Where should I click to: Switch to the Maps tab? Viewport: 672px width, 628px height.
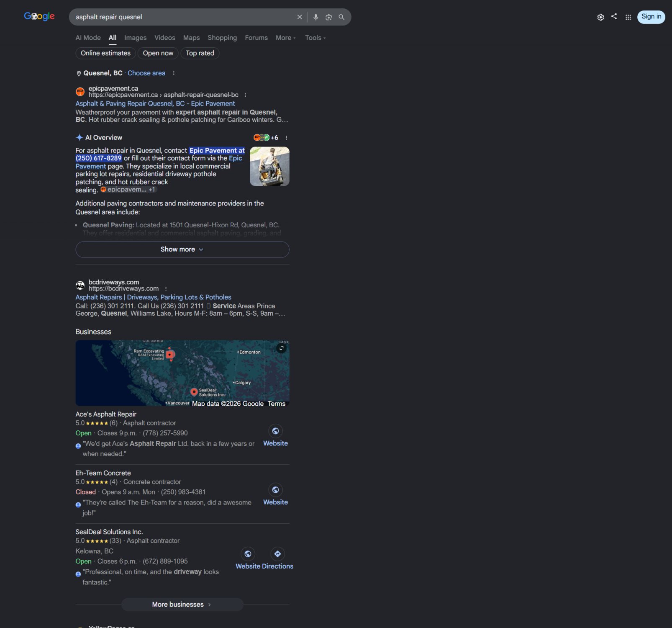pyautogui.click(x=192, y=38)
